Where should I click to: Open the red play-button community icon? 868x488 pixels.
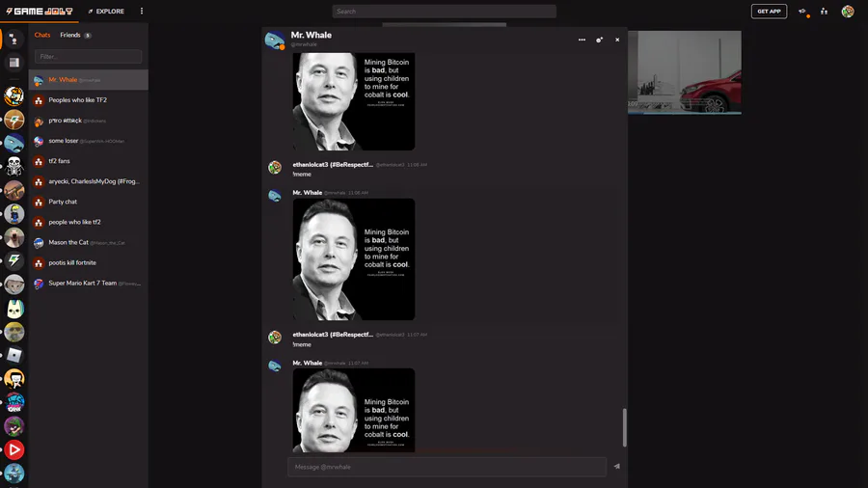pos(14,449)
